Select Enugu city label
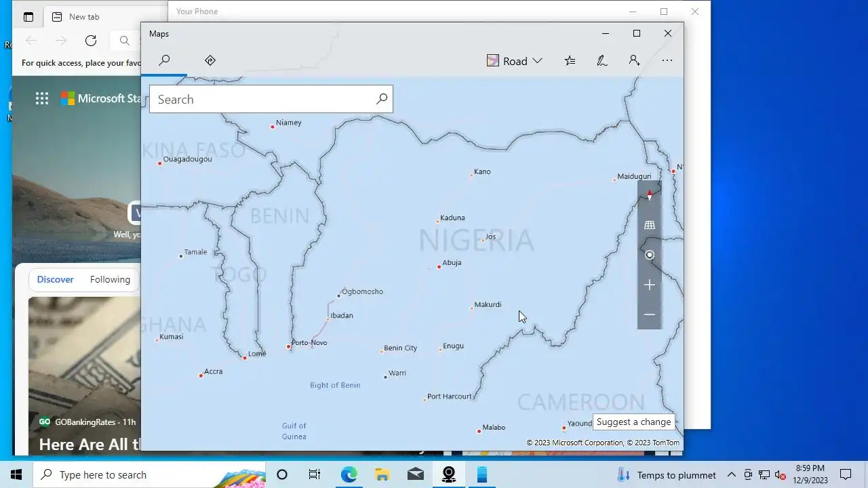This screenshot has height=488, width=868. (x=453, y=346)
